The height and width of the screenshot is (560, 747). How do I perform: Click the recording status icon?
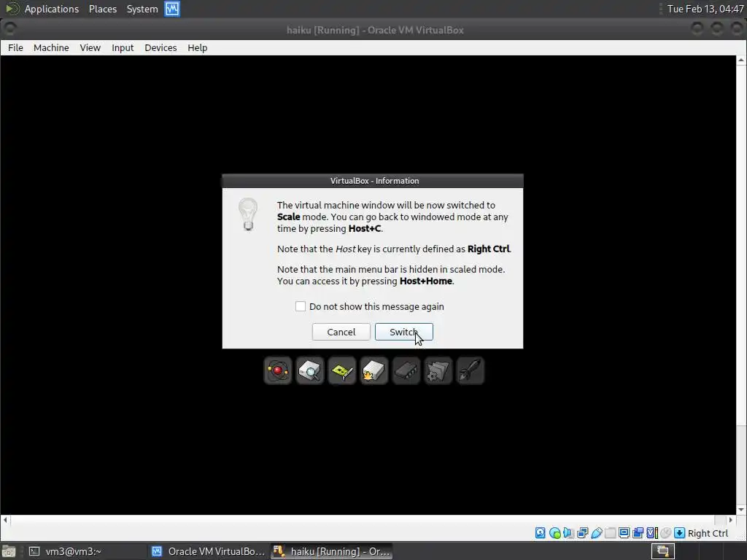638,533
